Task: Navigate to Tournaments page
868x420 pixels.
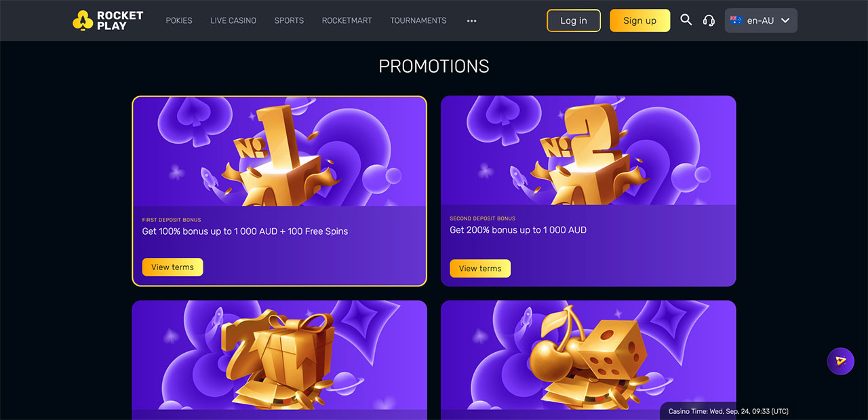Action: (418, 20)
